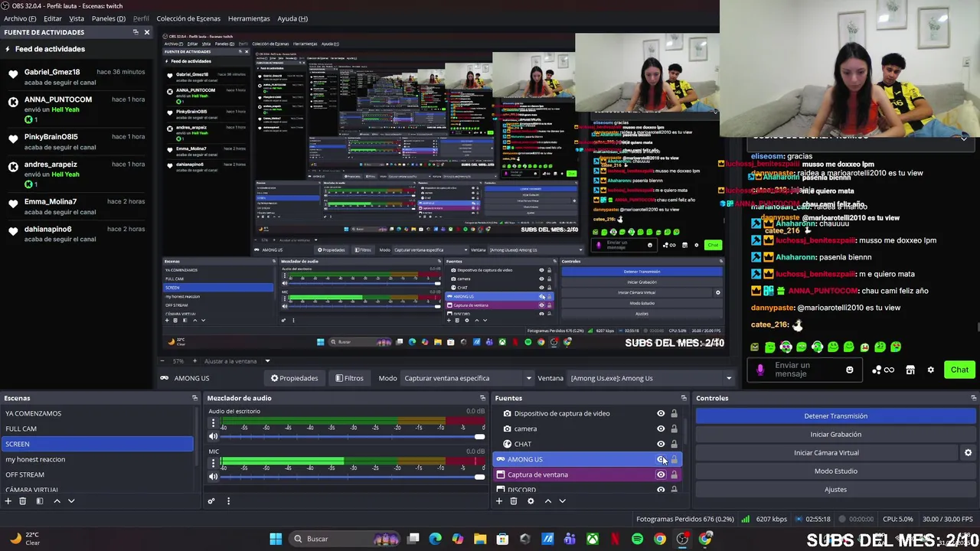The image size is (980, 551).
Task: Open source properties gear in Fuentes toolbar
Action: pyautogui.click(x=531, y=501)
